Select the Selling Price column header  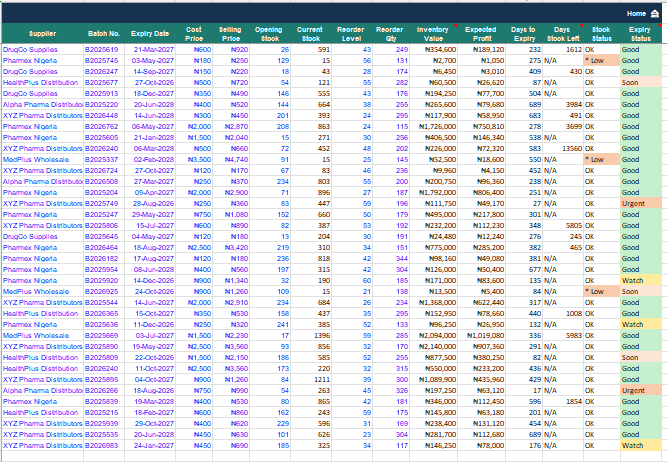click(x=231, y=34)
